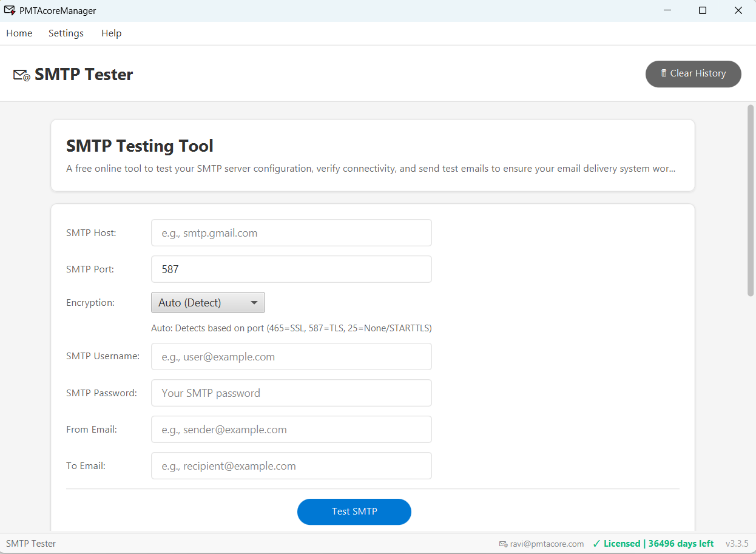Click the green checkmark license indicator
The width and height of the screenshot is (756, 554).
[x=596, y=544]
